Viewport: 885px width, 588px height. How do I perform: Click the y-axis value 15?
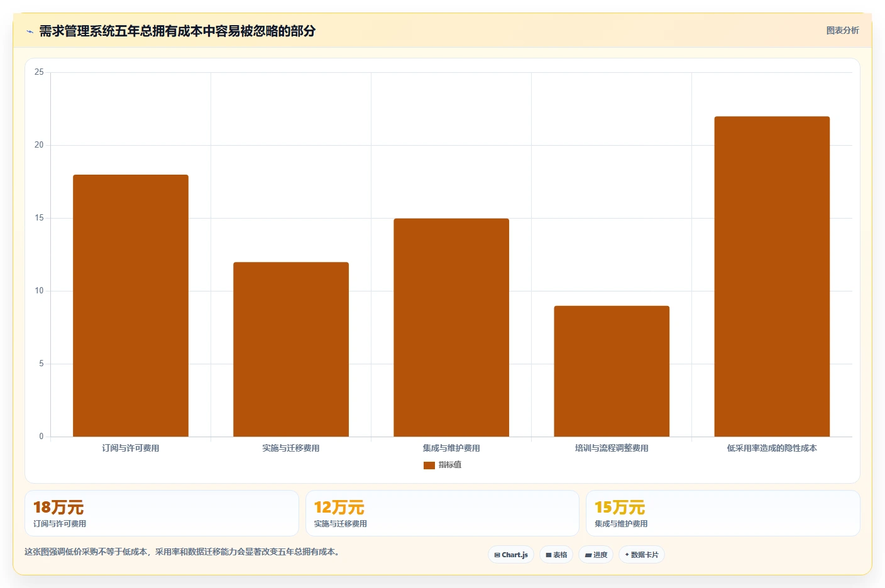coord(39,218)
